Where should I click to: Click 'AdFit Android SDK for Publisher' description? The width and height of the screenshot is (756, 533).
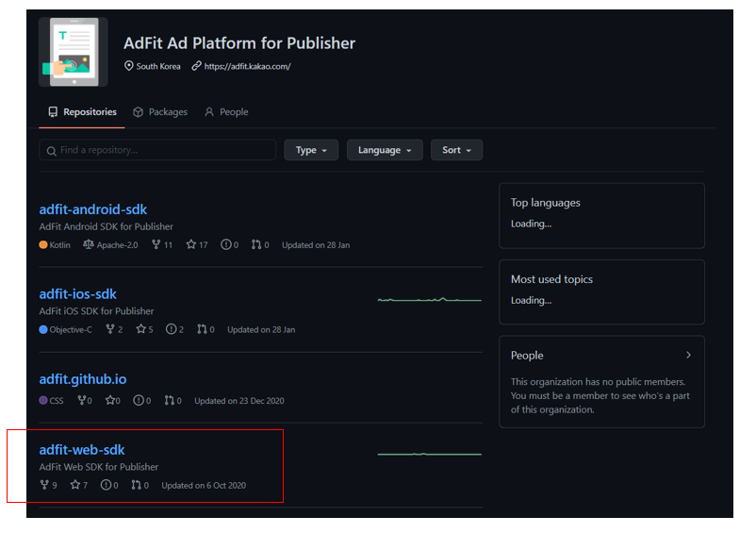[x=107, y=226]
